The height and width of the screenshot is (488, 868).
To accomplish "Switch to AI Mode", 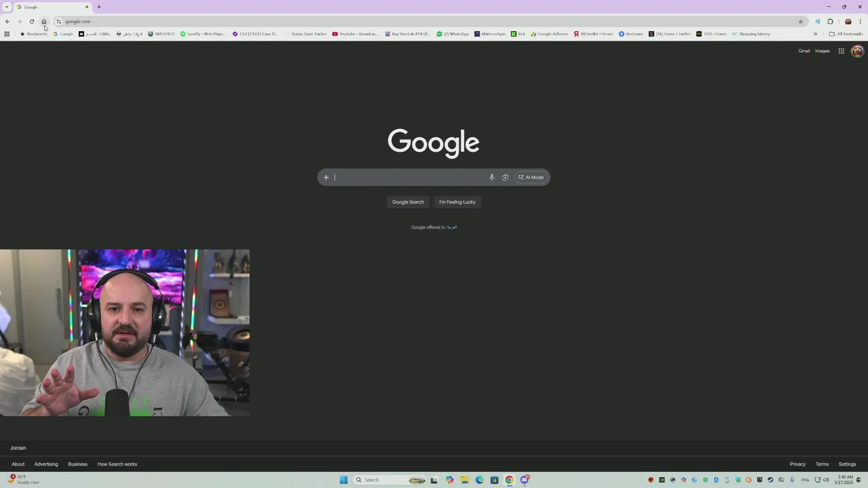I will [531, 178].
